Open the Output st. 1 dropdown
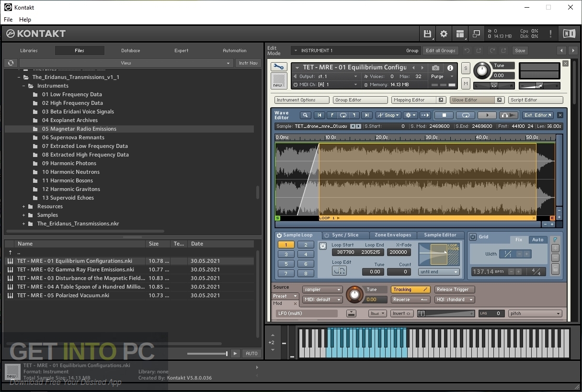Image resolution: width=582 pixels, height=392 pixels. [x=326, y=77]
